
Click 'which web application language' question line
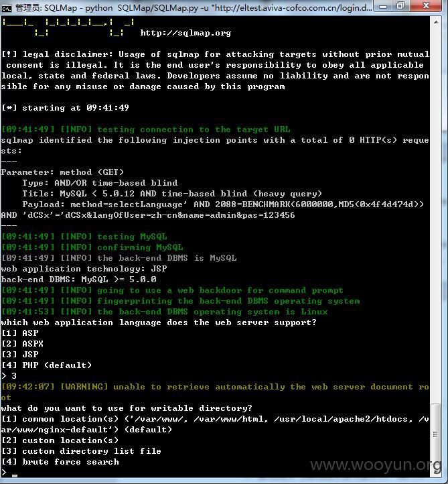pos(159,322)
